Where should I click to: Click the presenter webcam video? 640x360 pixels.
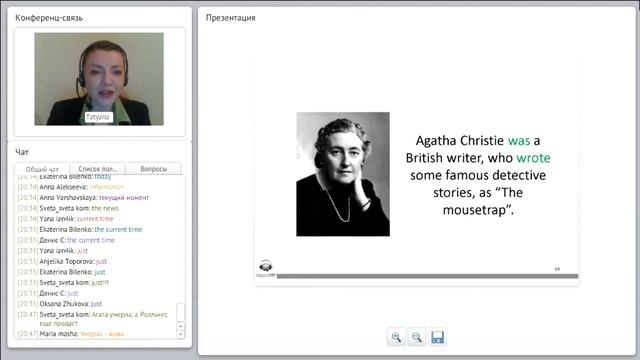[x=99, y=79]
